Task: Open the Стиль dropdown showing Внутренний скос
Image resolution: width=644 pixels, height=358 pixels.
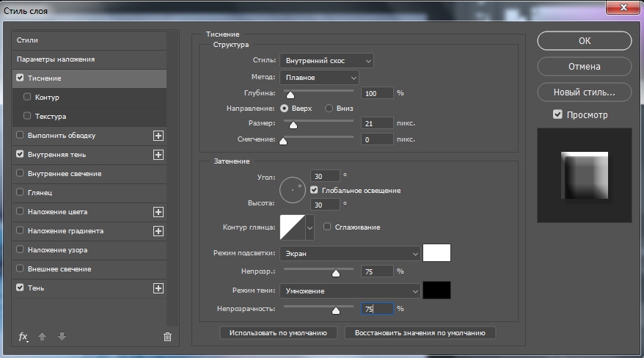Action: pos(326,61)
